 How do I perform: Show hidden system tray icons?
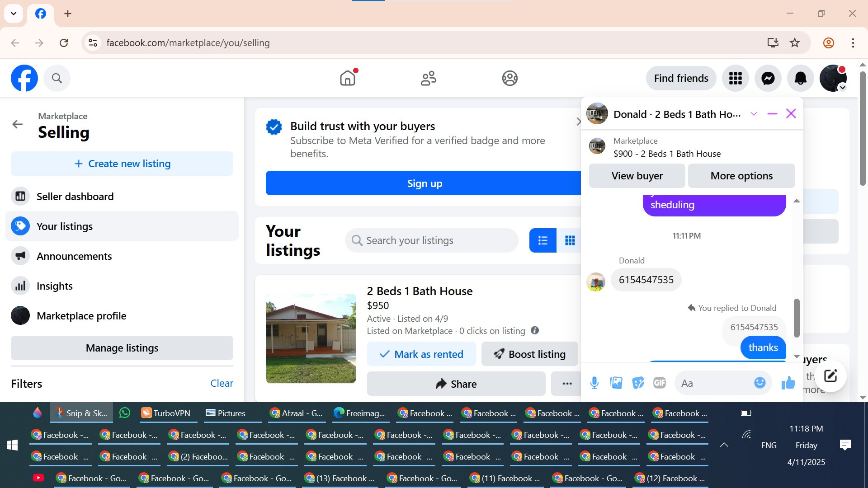pos(724,445)
